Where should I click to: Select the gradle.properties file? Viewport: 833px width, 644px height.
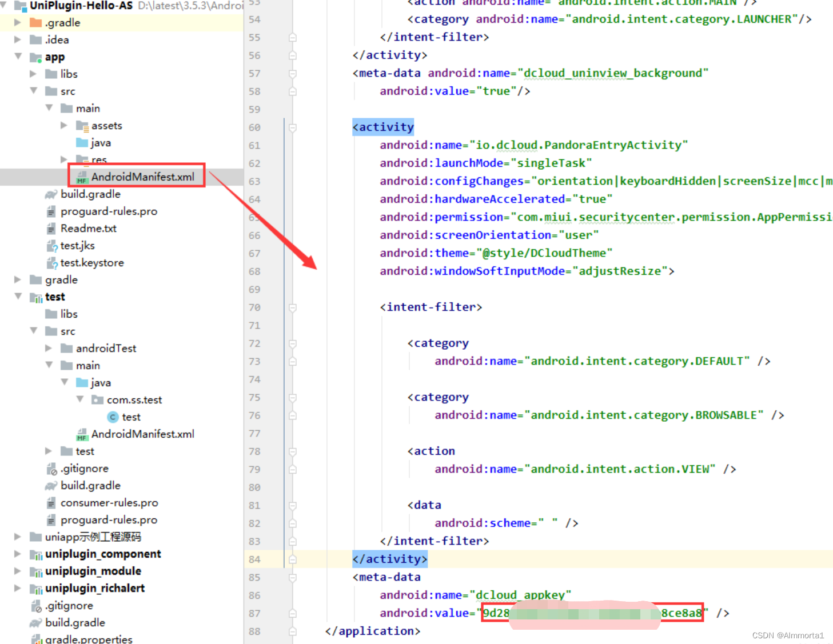click(x=89, y=639)
